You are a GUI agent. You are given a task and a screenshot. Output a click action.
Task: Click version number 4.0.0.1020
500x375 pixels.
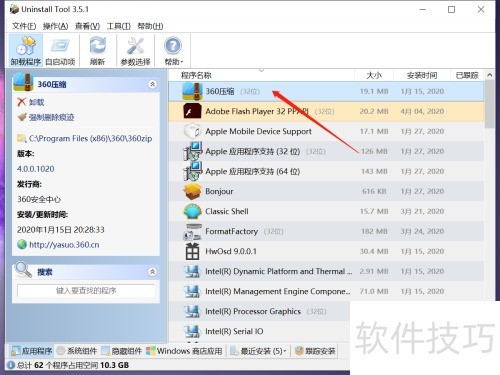[36, 169]
